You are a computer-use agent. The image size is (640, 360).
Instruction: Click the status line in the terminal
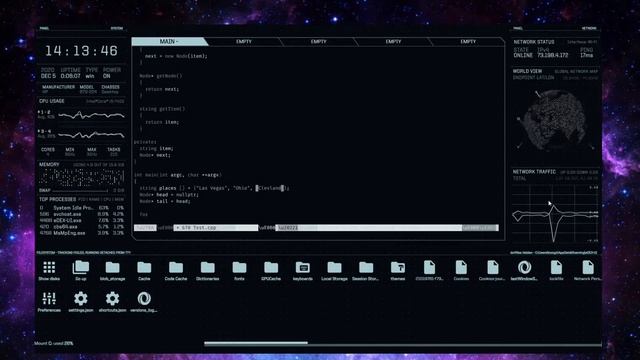[x=316, y=228]
